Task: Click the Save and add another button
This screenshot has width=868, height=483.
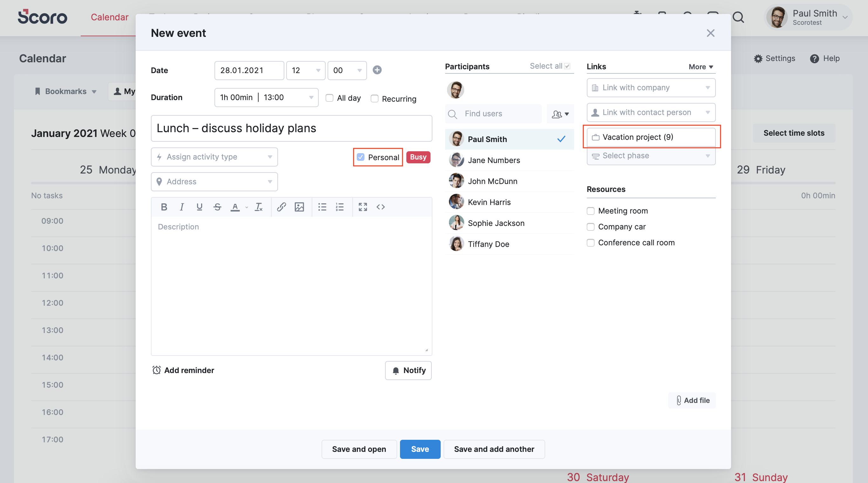Action: [x=494, y=449]
